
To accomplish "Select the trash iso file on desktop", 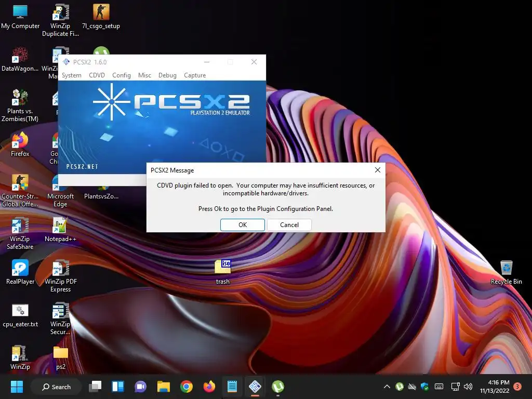I will [x=222, y=272].
